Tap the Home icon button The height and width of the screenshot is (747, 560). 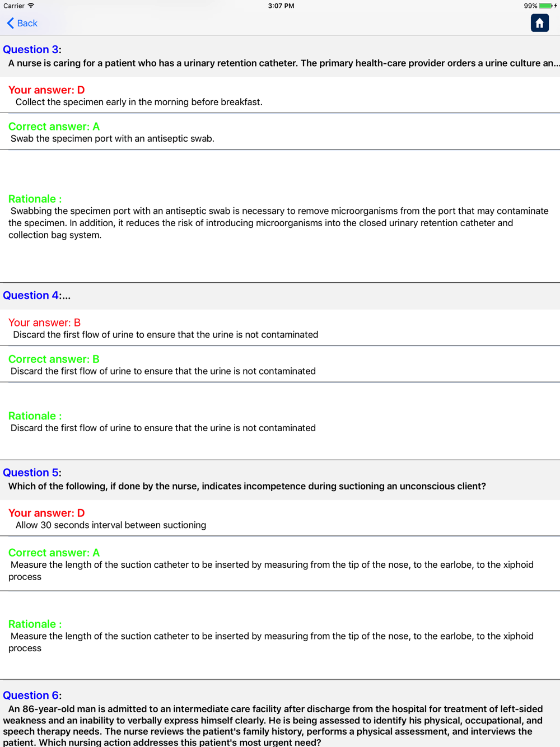point(540,23)
